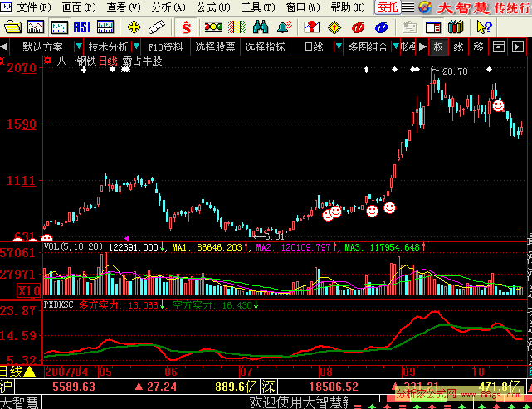Click the red circular info icon

pos(358,27)
